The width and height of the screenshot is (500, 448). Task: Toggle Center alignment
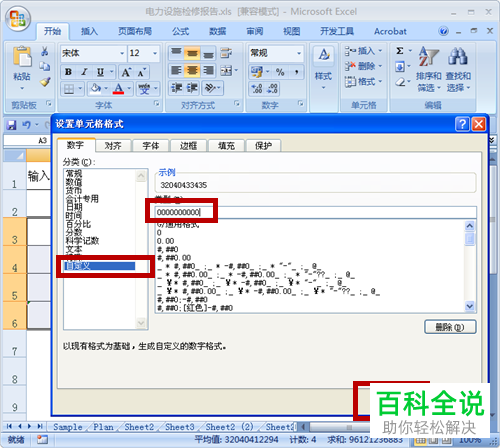(192, 70)
